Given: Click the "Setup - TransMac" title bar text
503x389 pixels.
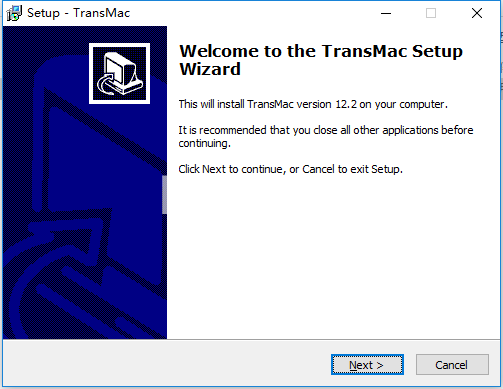Looking at the screenshot, I should [79, 13].
